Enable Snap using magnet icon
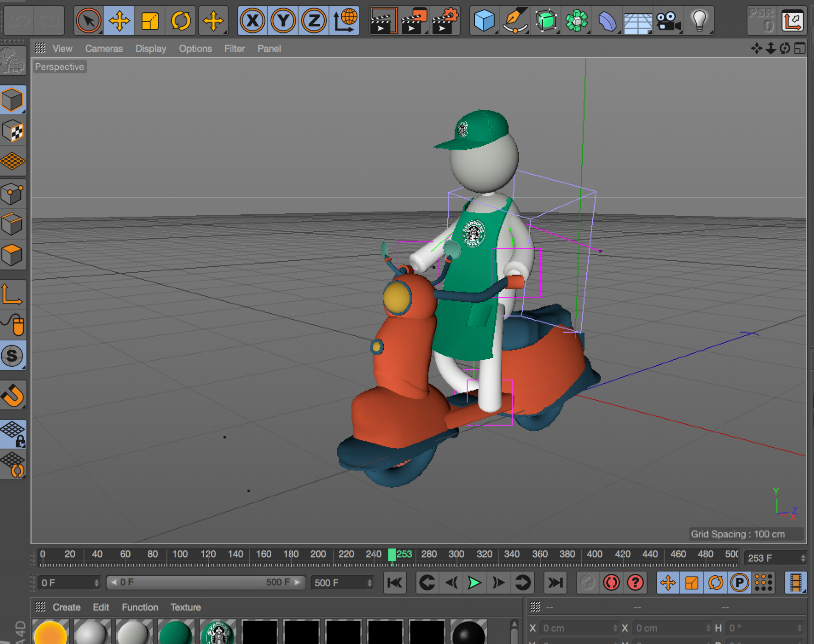Image resolution: width=814 pixels, height=644 pixels. point(13,395)
